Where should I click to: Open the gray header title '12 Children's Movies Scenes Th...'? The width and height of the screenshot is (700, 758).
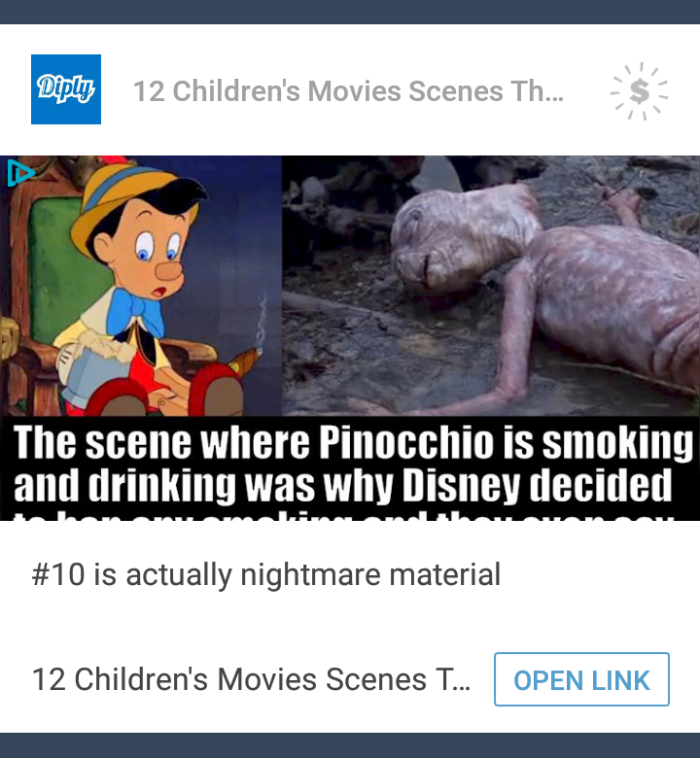(x=348, y=91)
